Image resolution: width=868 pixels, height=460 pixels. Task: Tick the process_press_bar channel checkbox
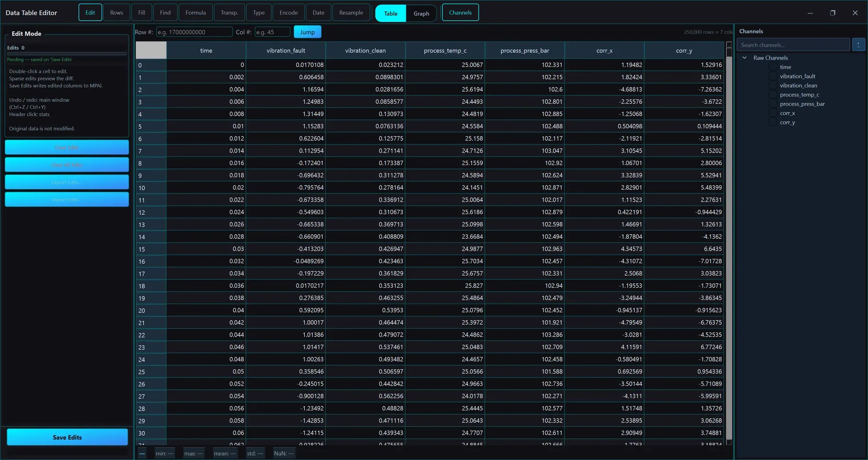pos(773,104)
